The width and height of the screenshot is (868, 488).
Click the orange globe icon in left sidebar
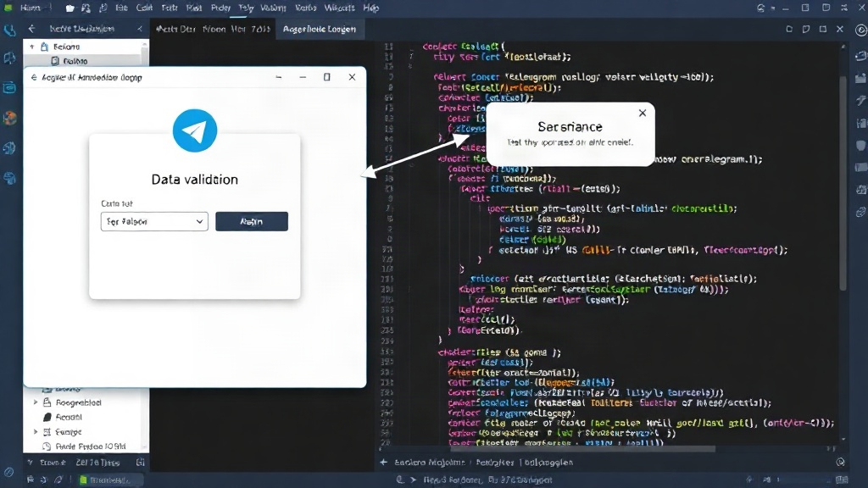(x=9, y=118)
